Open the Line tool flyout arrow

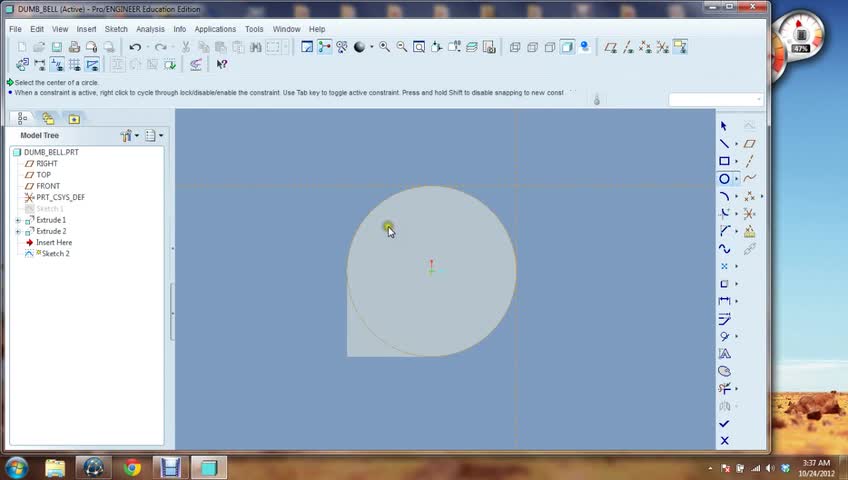(x=737, y=144)
